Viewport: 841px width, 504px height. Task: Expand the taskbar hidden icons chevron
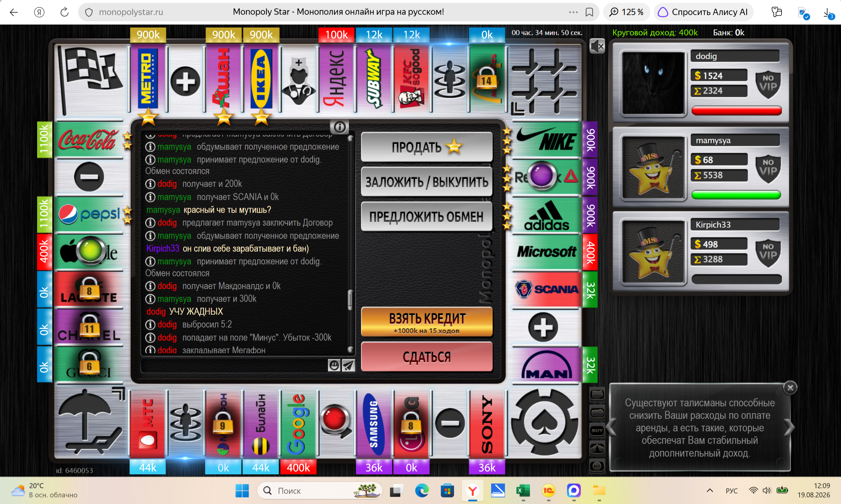tap(710, 491)
